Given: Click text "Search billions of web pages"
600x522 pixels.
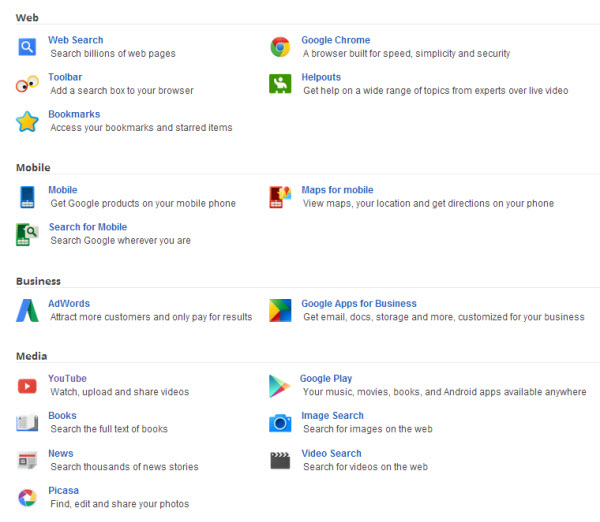Looking at the screenshot, I should [x=113, y=54].
